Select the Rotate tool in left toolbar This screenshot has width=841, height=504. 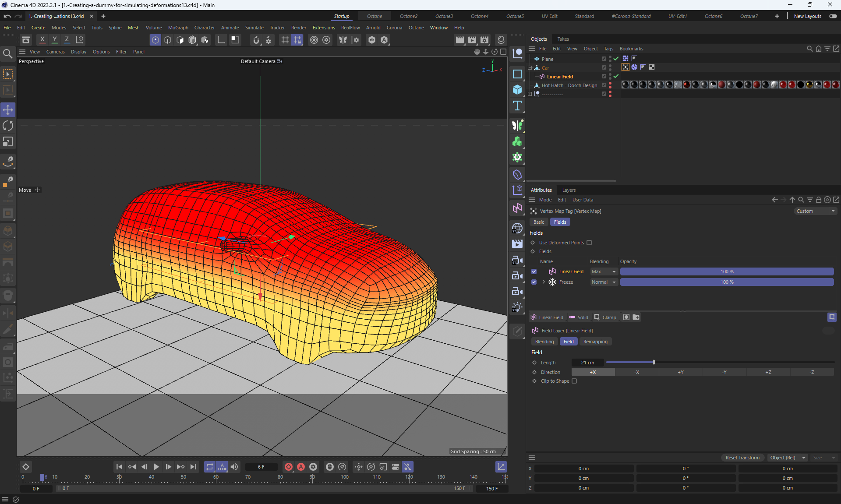[8, 126]
